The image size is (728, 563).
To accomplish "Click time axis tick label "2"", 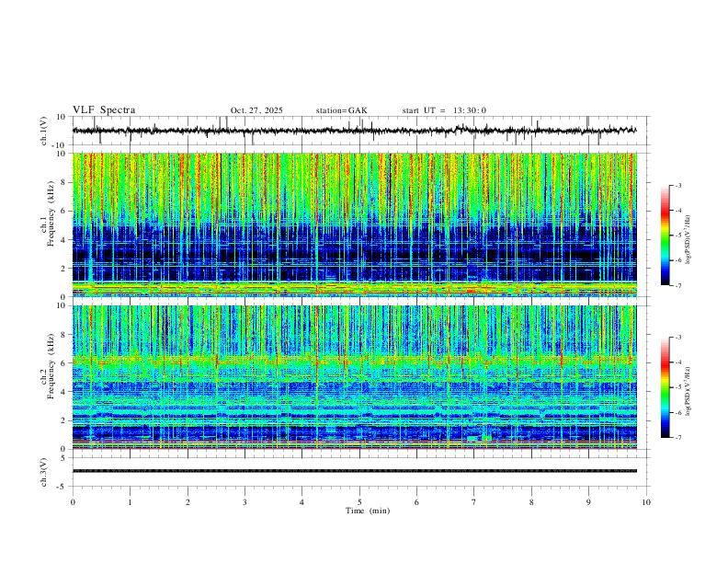I will (x=188, y=502).
